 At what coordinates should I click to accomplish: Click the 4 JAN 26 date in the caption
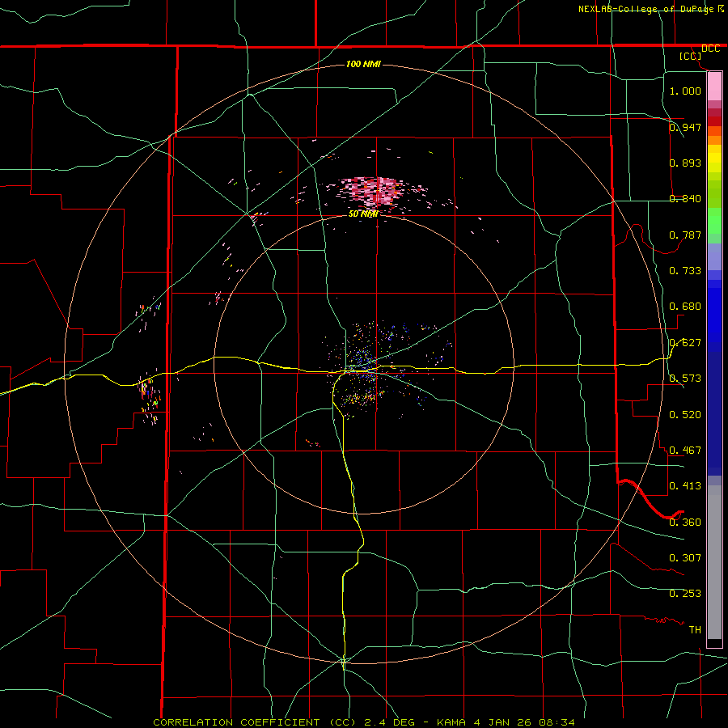(502, 722)
